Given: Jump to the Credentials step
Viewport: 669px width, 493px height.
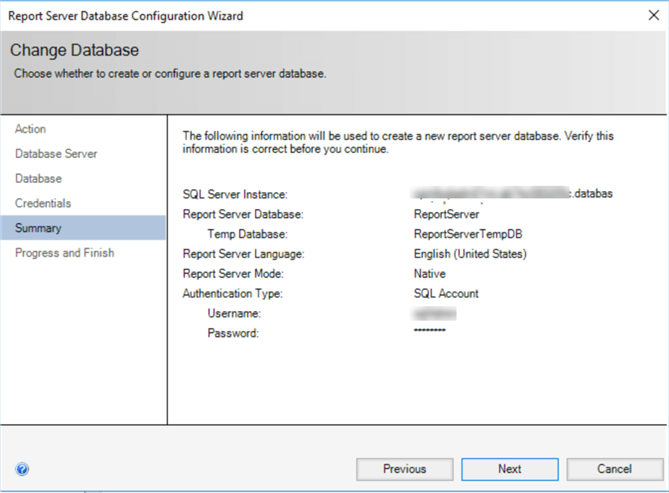Looking at the screenshot, I should [43, 203].
